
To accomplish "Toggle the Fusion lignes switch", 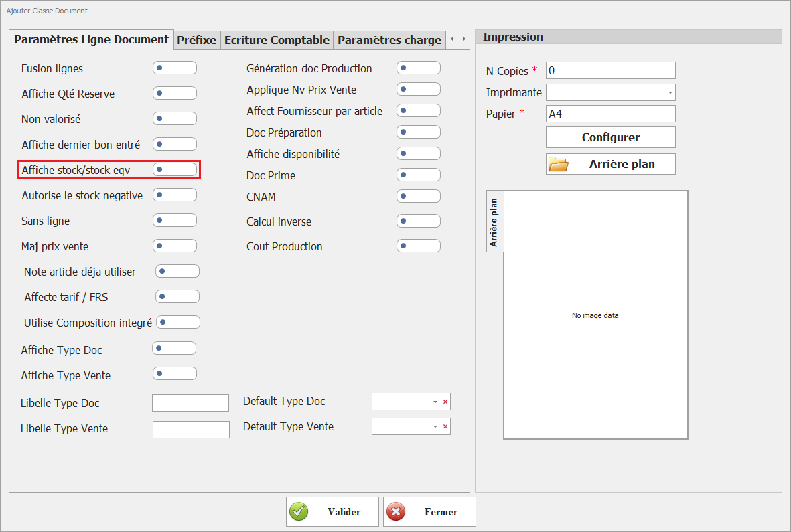I will pos(175,68).
